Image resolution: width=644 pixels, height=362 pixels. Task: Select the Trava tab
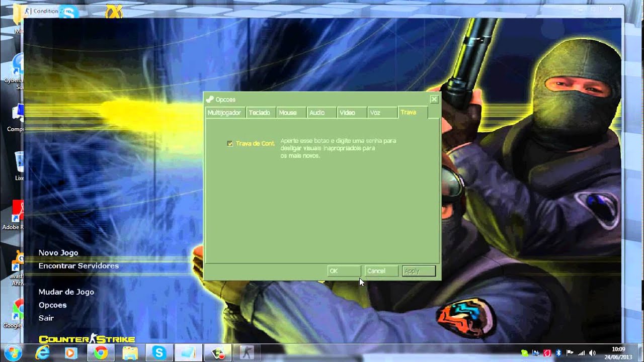point(413,112)
